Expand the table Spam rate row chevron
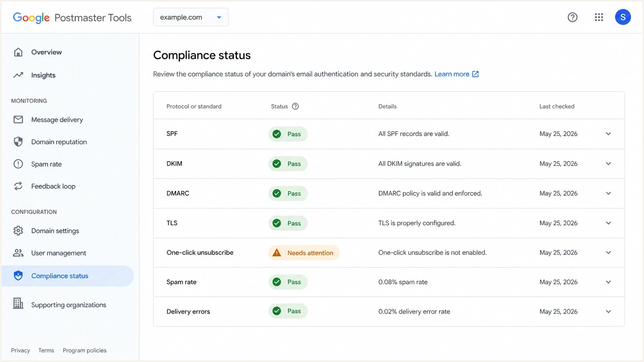Viewport: 644px width, 362px height. click(608, 282)
